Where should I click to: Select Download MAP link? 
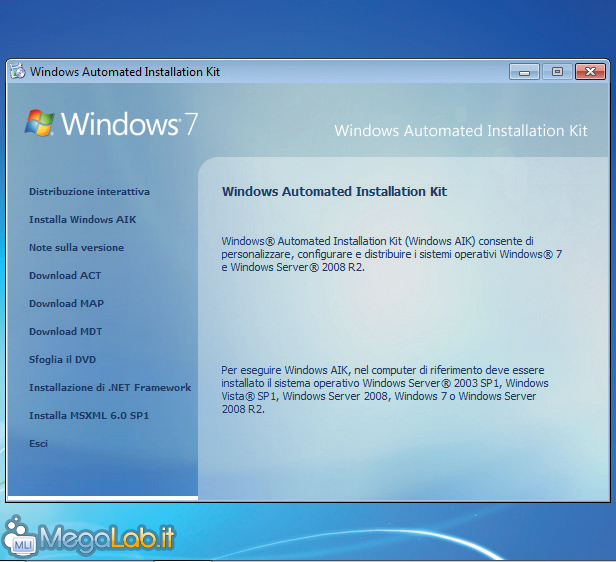point(66,304)
